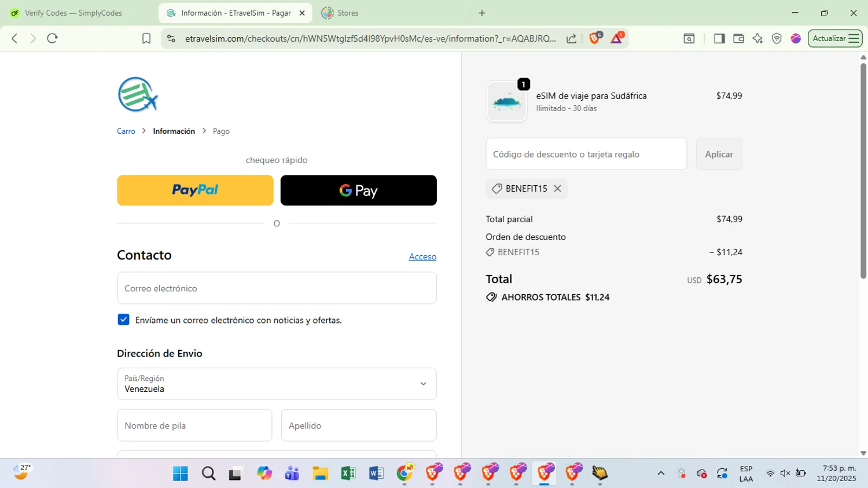This screenshot has width=868, height=488.
Task: Go back in browser history
Action: point(14,38)
